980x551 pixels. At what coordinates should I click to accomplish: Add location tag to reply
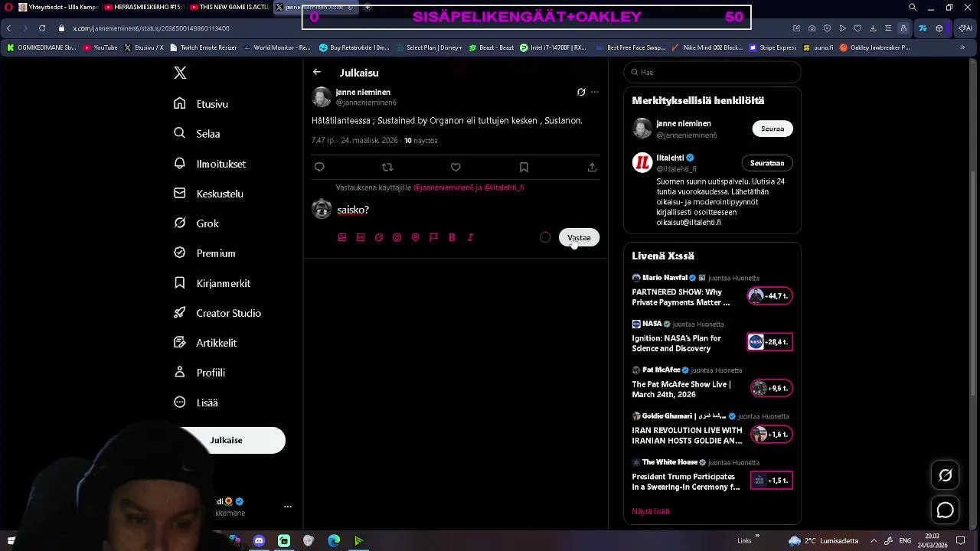(x=416, y=237)
